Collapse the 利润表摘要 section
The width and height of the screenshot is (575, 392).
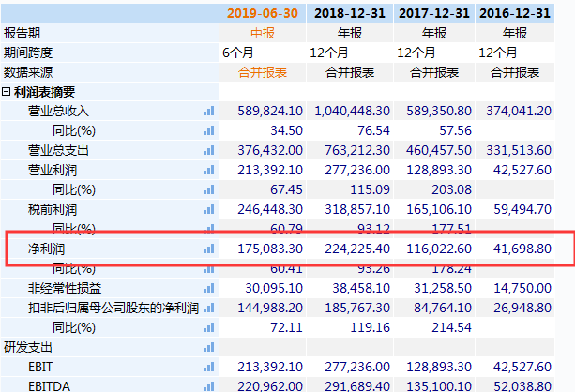pos(7,92)
